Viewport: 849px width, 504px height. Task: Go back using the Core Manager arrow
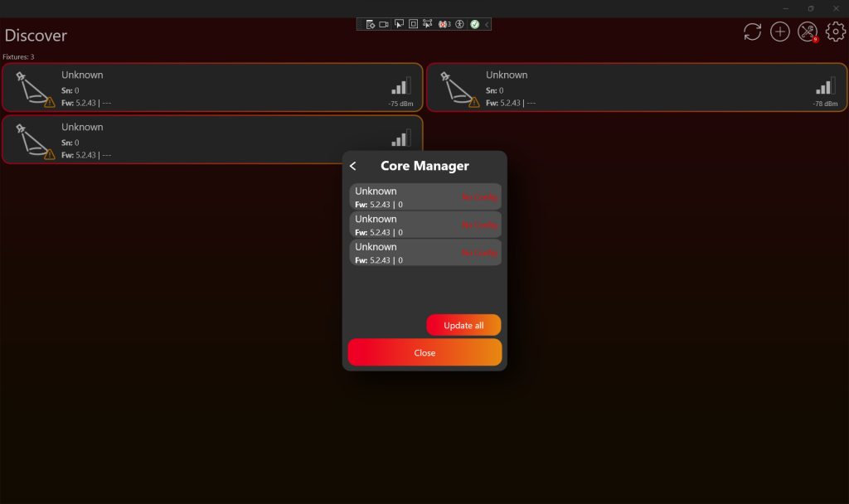(x=353, y=166)
